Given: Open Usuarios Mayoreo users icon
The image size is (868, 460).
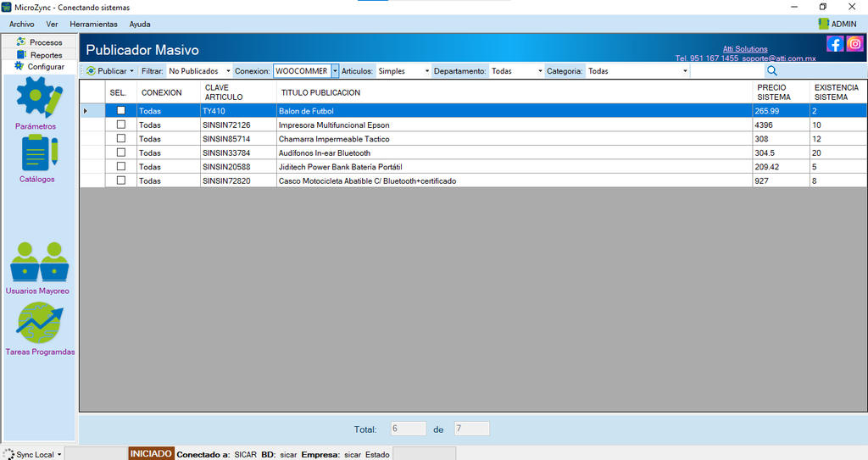Looking at the screenshot, I should pos(39,261).
